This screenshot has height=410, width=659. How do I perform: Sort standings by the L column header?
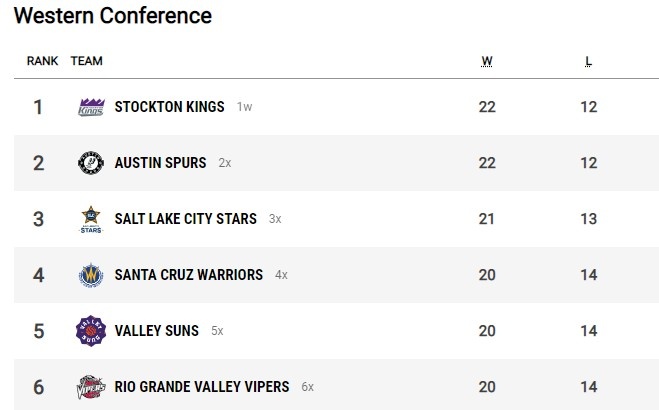pyautogui.click(x=588, y=62)
